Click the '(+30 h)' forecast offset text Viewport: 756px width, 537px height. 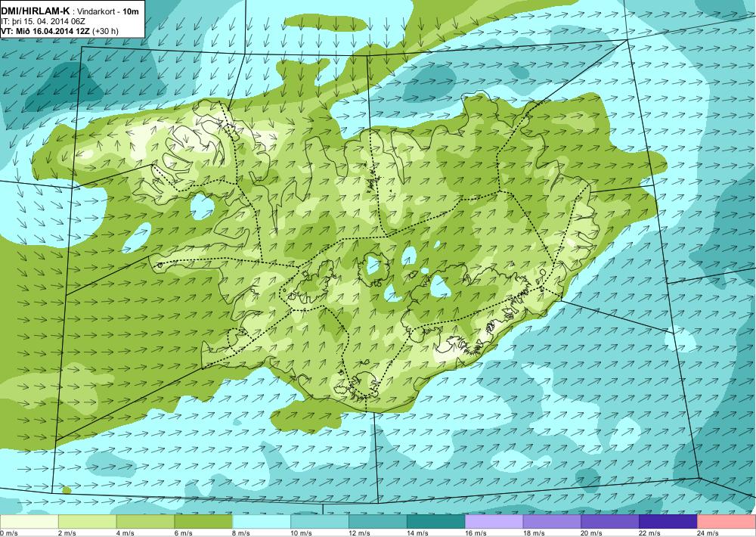[106, 31]
